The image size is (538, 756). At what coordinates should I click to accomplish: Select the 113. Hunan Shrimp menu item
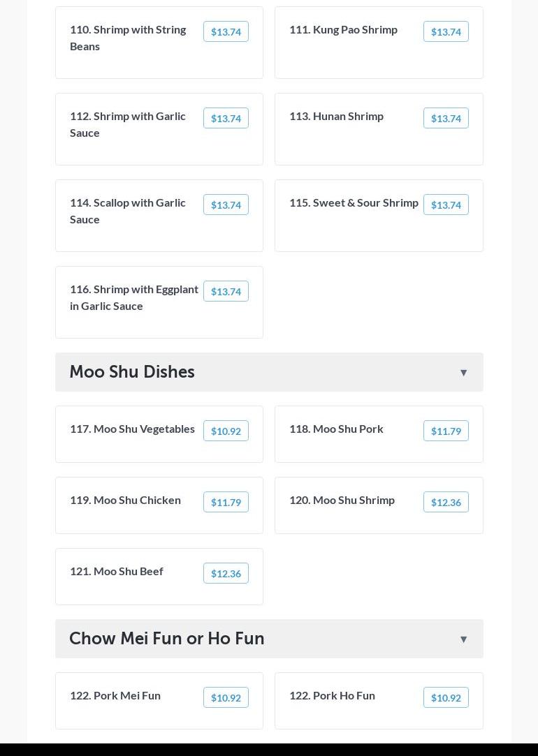[336, 116]
